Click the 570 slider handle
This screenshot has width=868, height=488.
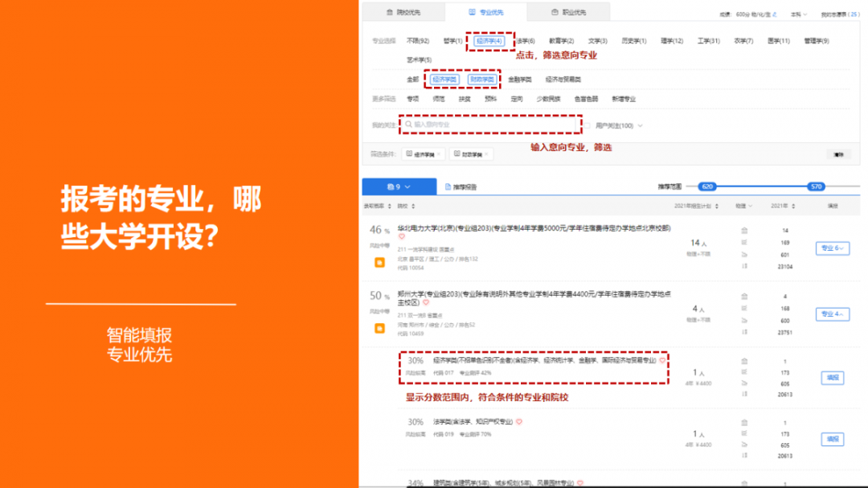click(x=816, y=187)
